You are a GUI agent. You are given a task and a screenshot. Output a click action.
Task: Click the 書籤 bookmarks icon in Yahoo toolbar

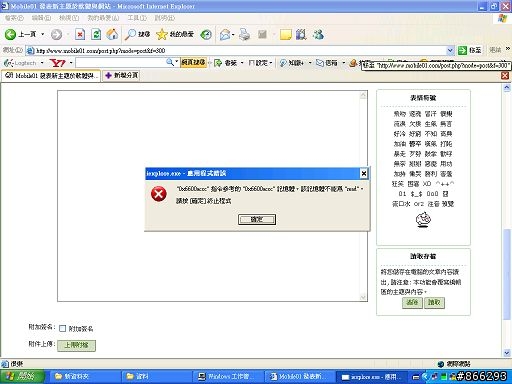[218, 63]
